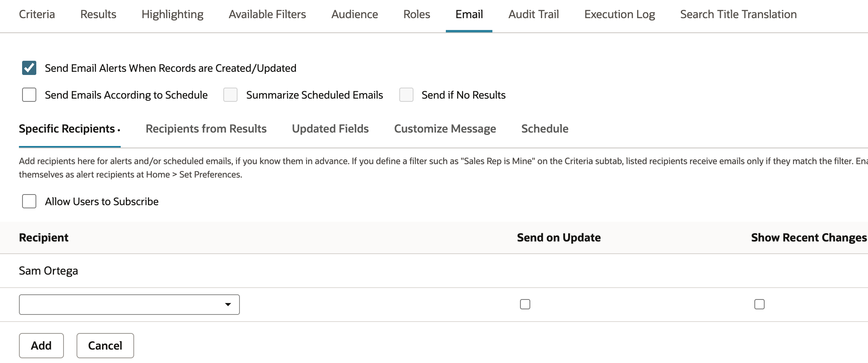The image size is (868, 363).
Task: Uncheck Send Email Alerts When Records Created/Updated
Action: point(29,68)
